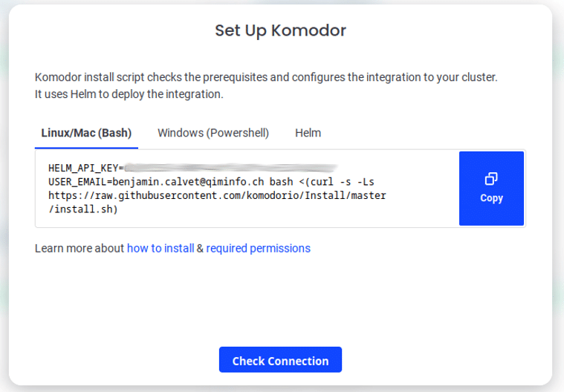
Task: Select the Linux/Mac (Bash) tab
Action: point(86,133)
